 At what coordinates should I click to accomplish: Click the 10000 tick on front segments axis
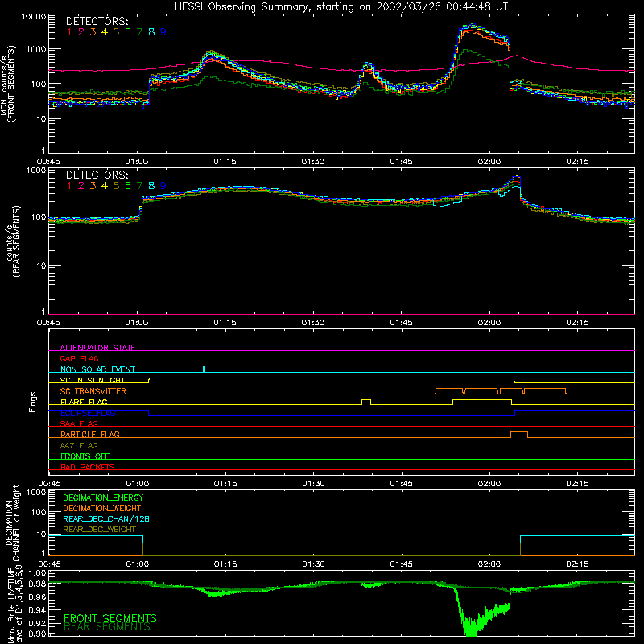34,17
